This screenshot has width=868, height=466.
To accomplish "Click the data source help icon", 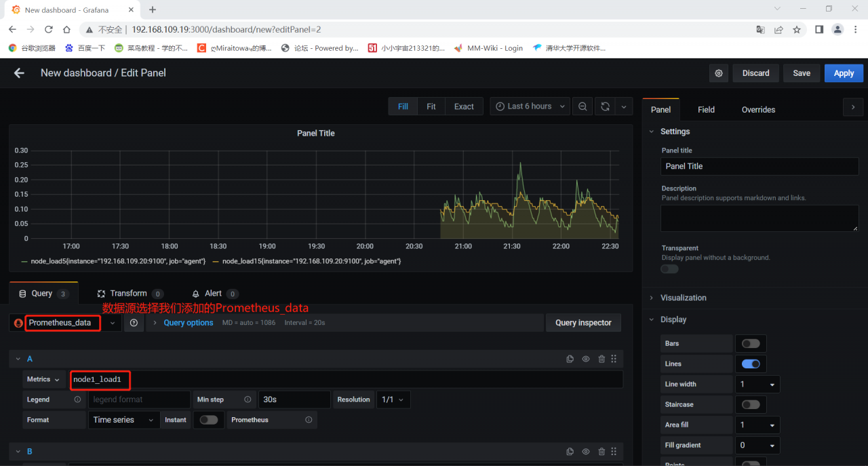I will (x=134, y=323).
